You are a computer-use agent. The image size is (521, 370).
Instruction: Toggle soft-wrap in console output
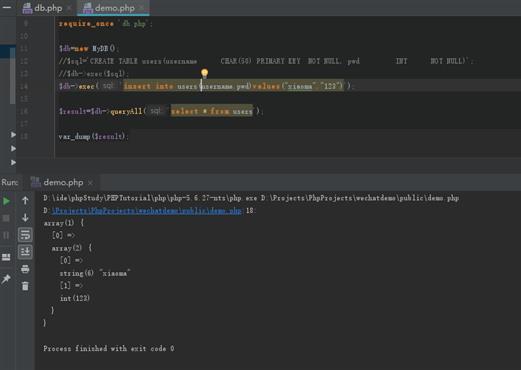25,235
